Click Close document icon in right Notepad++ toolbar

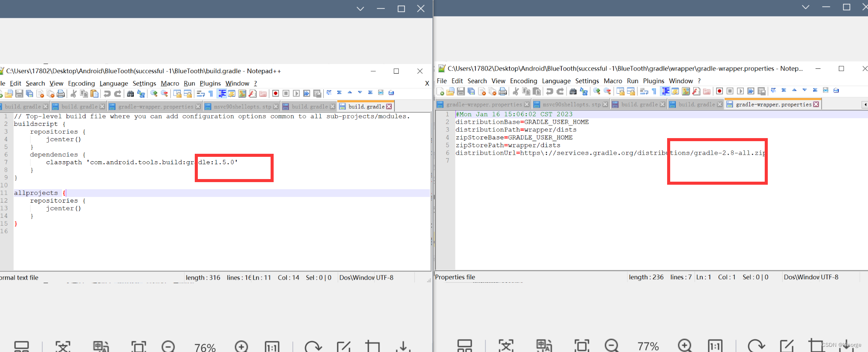pos(482,91)
